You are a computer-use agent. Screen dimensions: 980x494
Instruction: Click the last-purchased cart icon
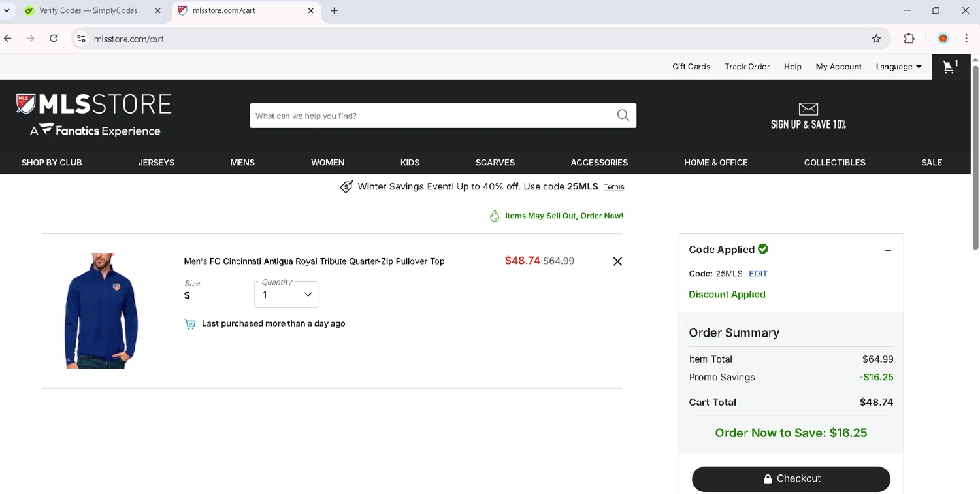click(190, 324)
